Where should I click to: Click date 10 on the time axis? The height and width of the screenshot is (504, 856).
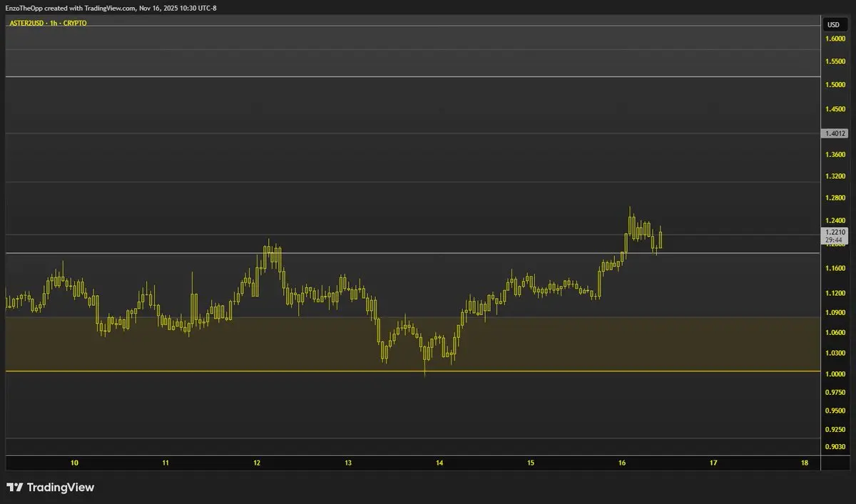click(x=74, y=463)
